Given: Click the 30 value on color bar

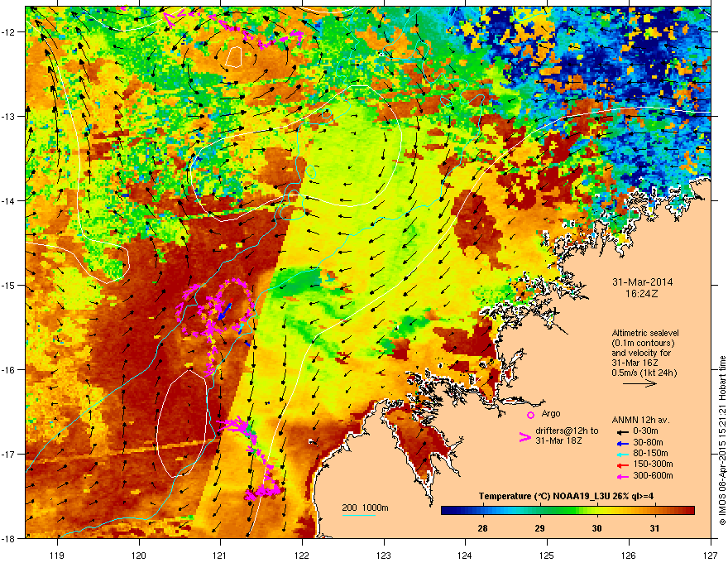Looking at the screenshot, I should pyautogui.click(x=596, y=528).
